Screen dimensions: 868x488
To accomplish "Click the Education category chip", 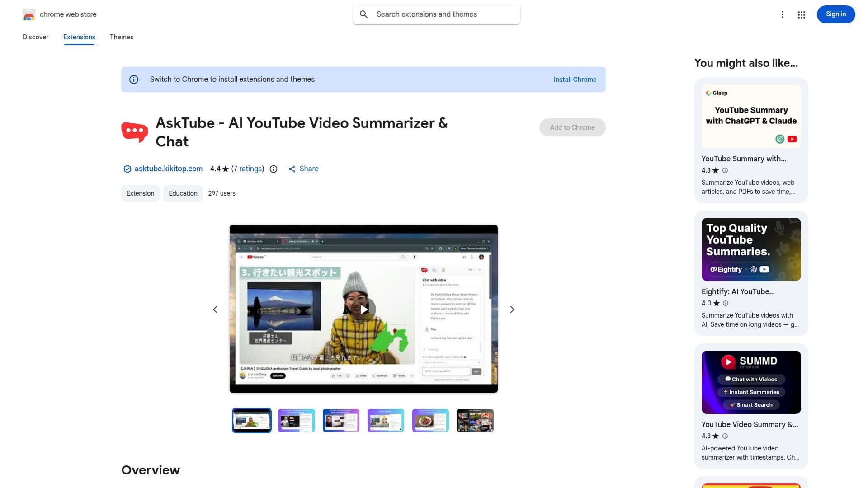I will (x=183, y=193).
